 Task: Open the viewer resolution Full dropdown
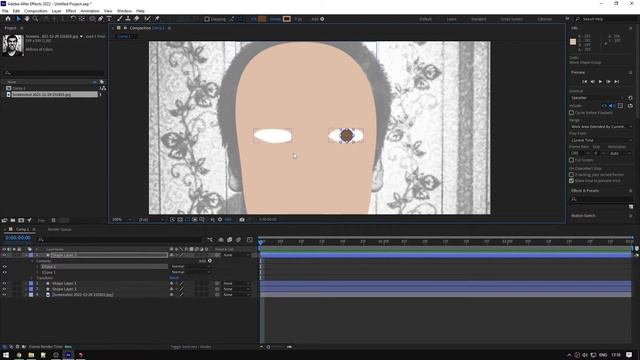(x=151, y=220)
